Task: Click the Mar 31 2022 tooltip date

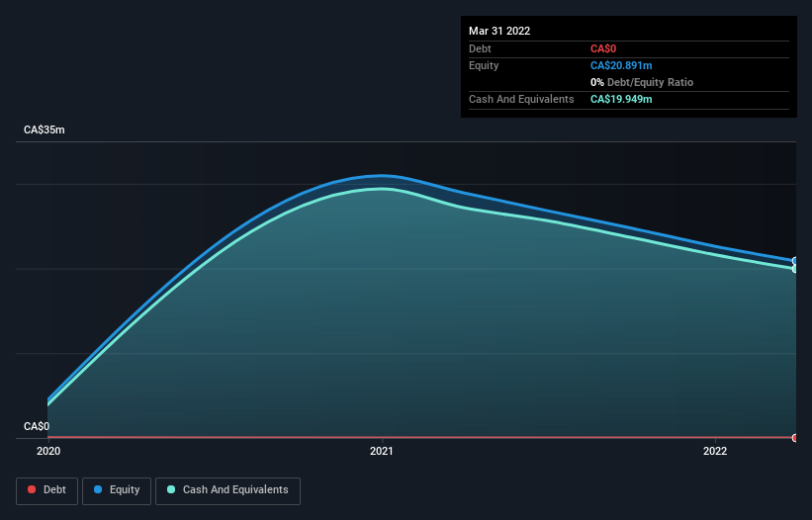Action: coord(499,31)
